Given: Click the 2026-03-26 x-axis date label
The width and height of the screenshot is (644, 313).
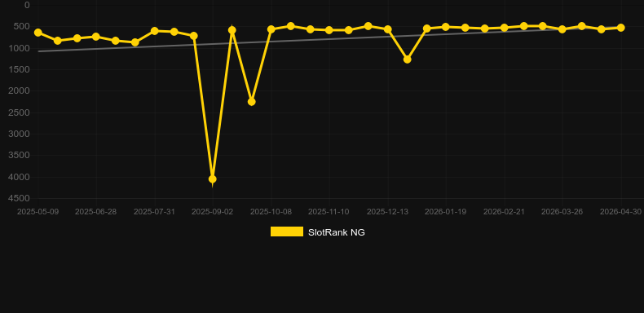Looking at the screenshot, I should [x=562, y=212].
